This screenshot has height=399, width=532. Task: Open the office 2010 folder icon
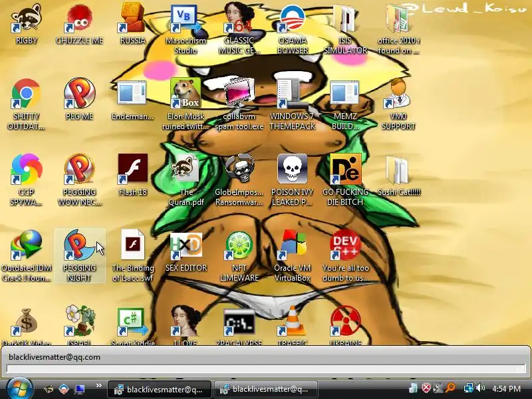[398, 18]
